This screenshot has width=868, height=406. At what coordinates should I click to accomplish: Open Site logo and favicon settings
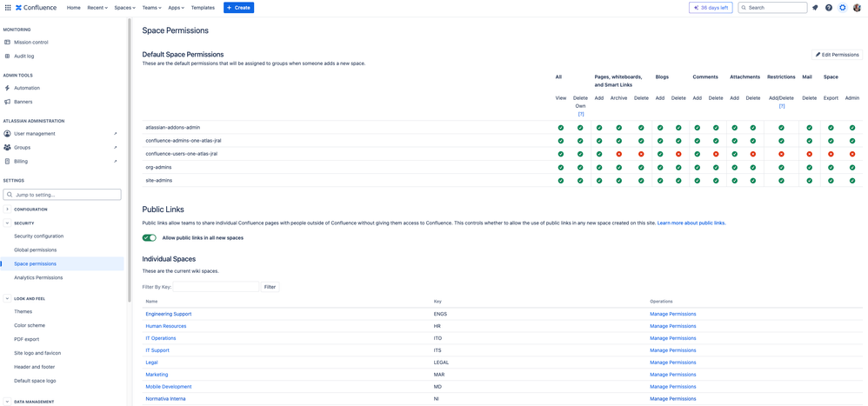pos(37,353)
